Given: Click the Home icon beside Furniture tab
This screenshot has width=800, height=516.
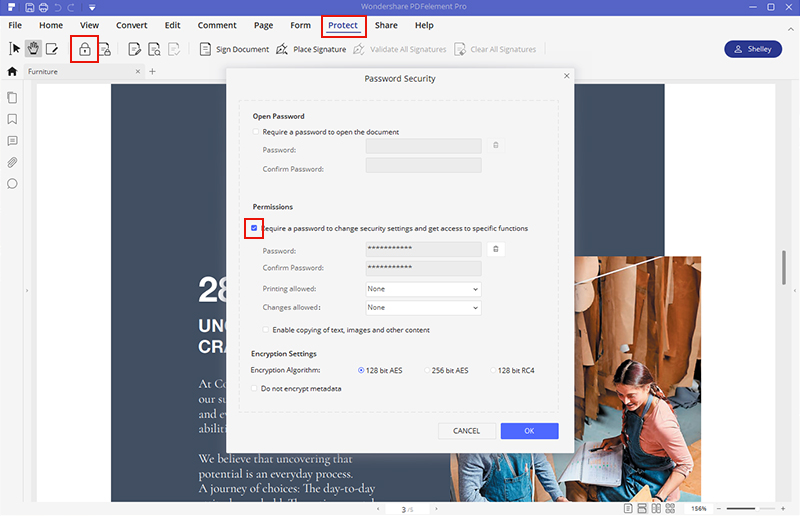Looking at the screenshot, I should 12,72.
